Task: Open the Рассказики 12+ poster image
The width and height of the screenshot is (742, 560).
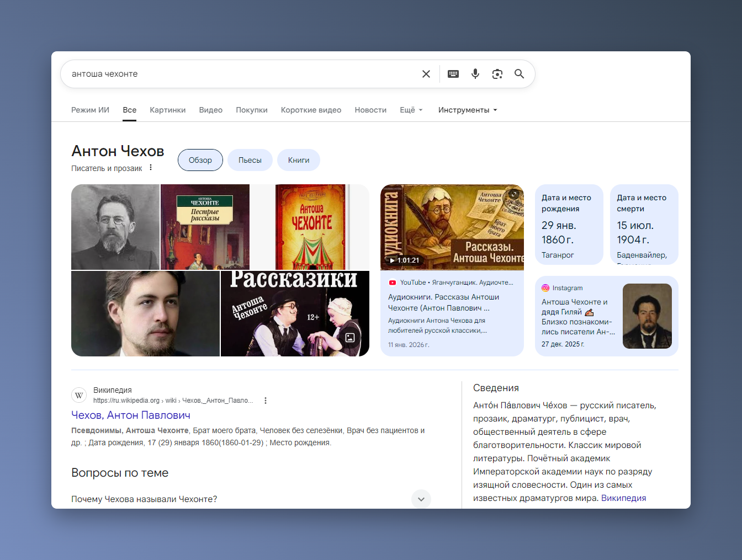Action: pyautogui.click(x=295, y=313)
